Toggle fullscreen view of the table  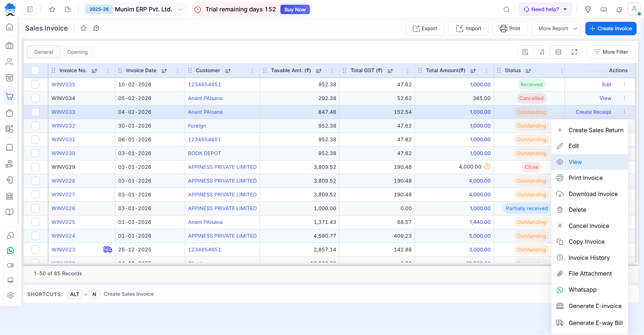(575, 52)
